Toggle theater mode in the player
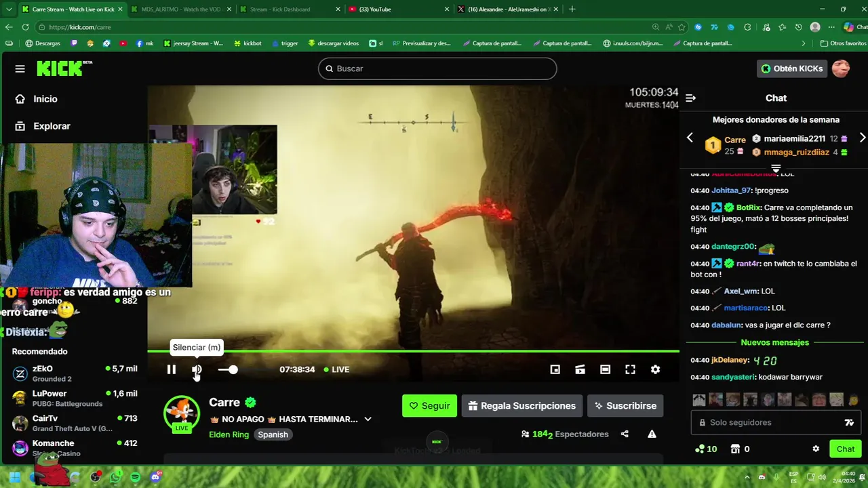 (x=605, y=369)
